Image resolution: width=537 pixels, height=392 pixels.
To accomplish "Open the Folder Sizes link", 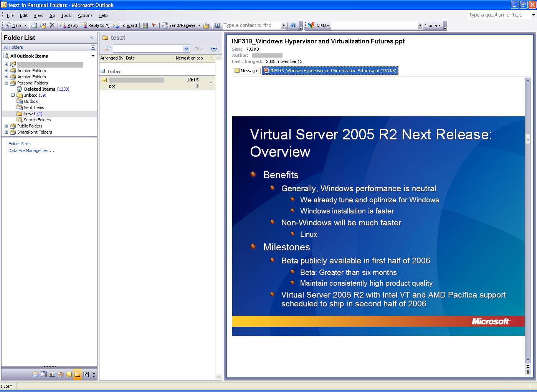I will pos(20,144).
